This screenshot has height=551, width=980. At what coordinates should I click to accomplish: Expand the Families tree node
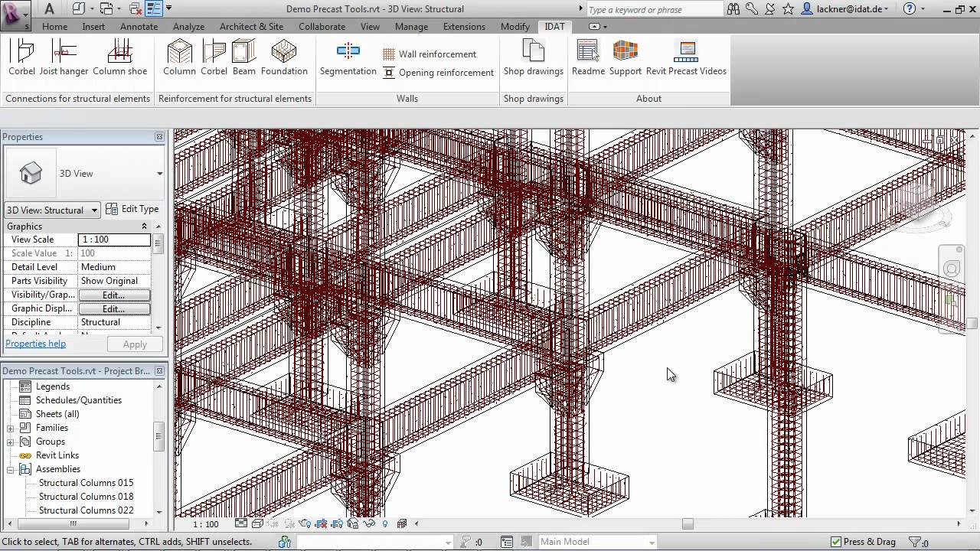coord(11,428)
